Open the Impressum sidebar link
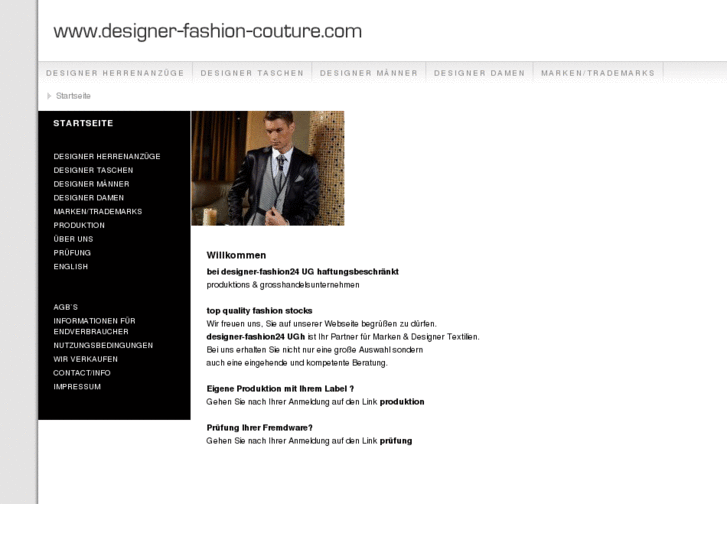The image size is (727, 545). [77, 387]
